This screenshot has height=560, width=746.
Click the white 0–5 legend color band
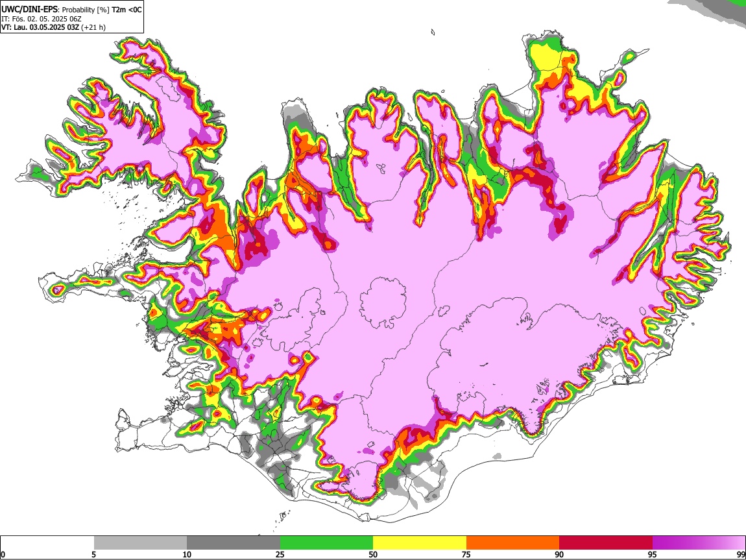(x=47, y=543)
